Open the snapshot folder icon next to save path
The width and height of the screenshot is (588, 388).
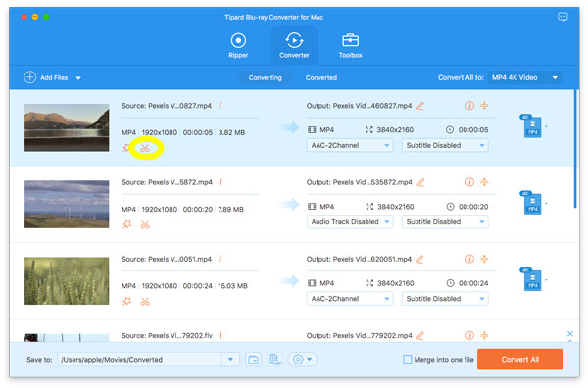(x=254, y=360)
